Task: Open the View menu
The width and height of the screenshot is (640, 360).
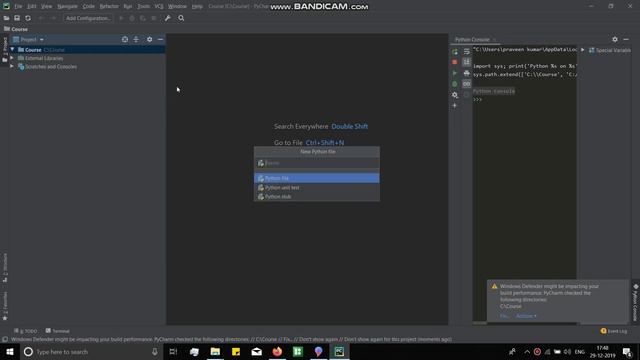Action: [47, 7]
